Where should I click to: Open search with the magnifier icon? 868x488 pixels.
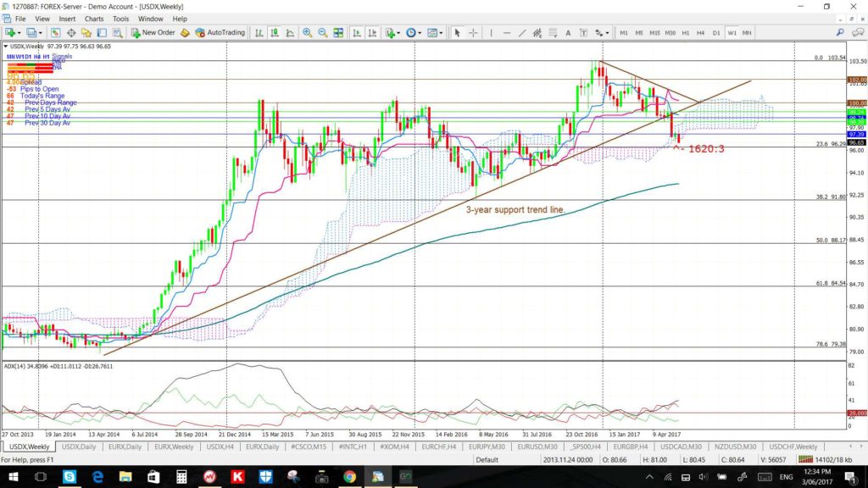840,33
